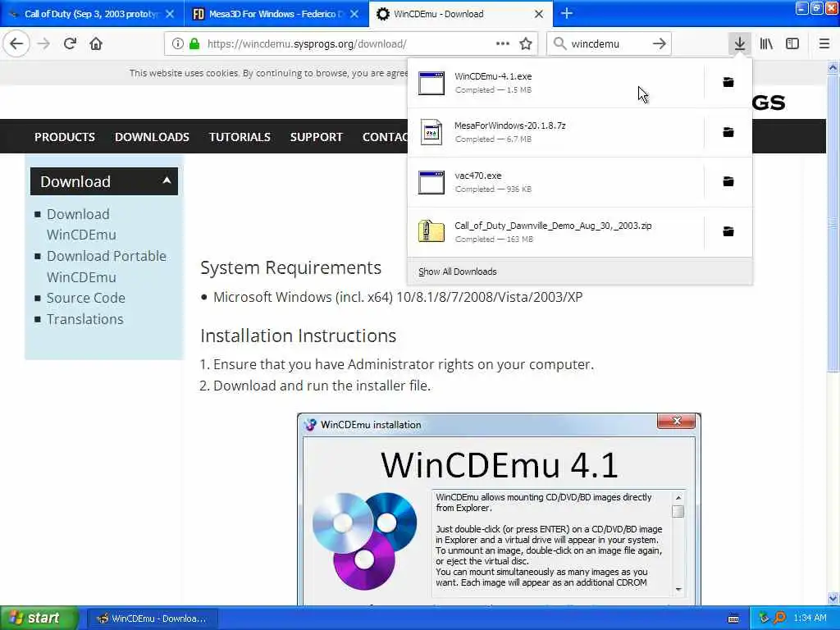
Task: Bookmark this page with the star
Action: click(526, 43)
